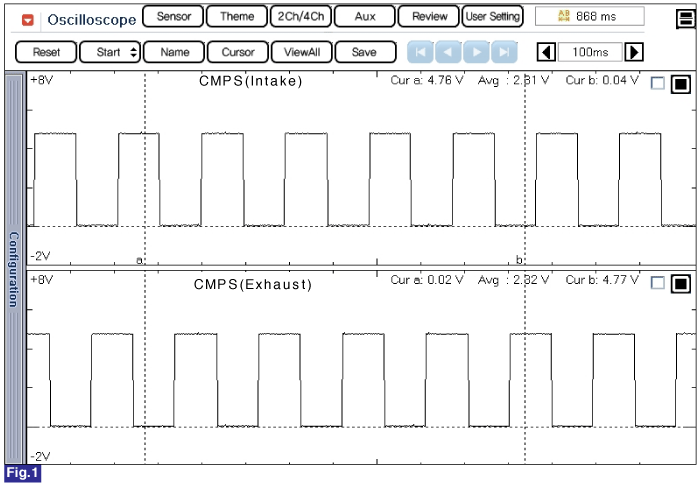Screen dimensions: 700x485
Task: Toggle the empty checkbox on CMPS(Exhaust) channel
Action: [x=658, y=283]
